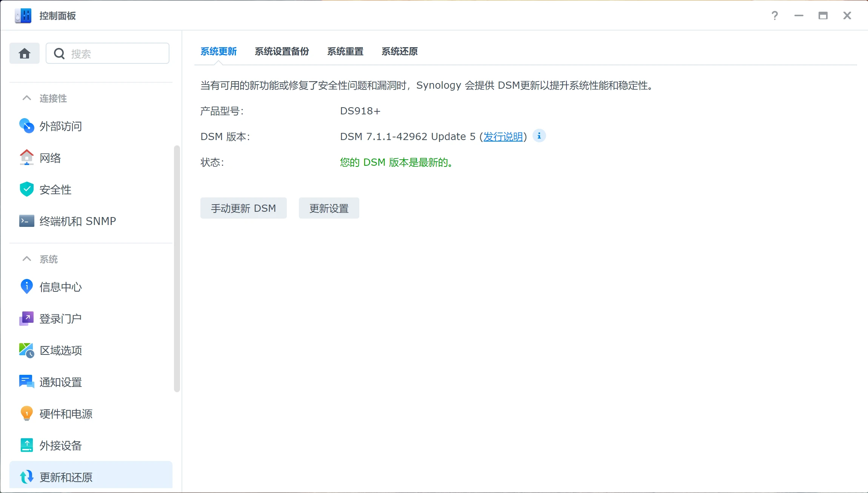The width and height of the screenshot is (868, 493).
Task: Select the 更新和还原 sidebar label
Action: click(66, 477)
